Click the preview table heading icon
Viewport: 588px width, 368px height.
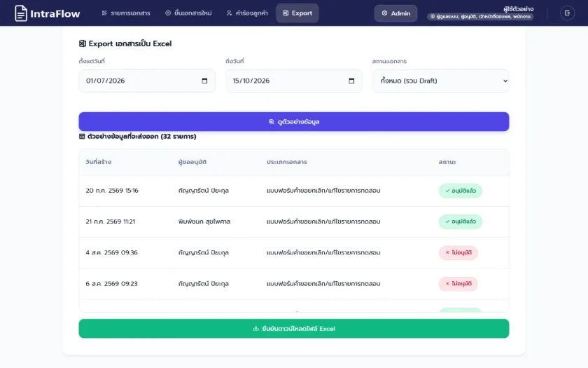tap(82, 136)
